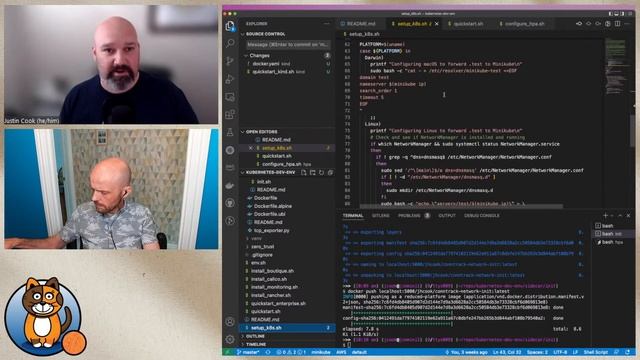Viewport: 640px width, 360px height.
Task: Click minikube context in status bar
Action: click(x=321, y=352)
